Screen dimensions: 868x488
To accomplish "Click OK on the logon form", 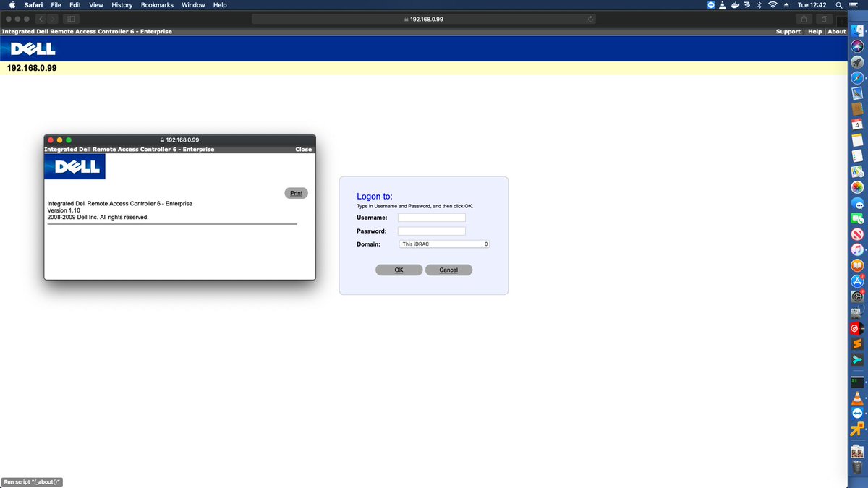I will [x=399, y=270].
